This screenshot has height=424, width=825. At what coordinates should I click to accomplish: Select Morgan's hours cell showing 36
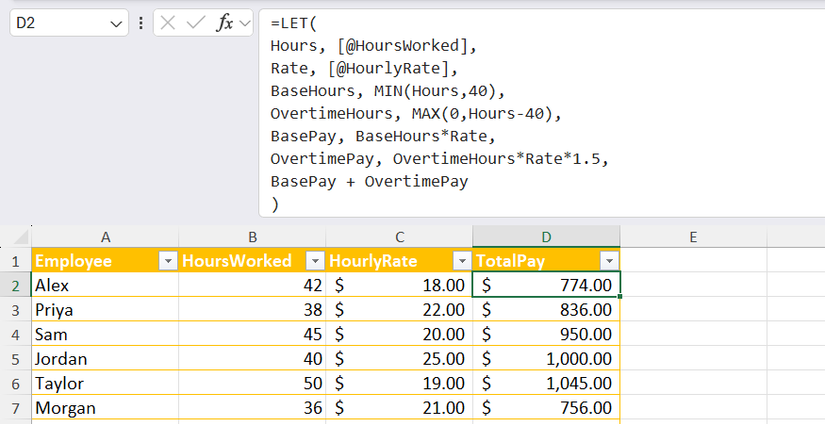[x=252, y=408]
